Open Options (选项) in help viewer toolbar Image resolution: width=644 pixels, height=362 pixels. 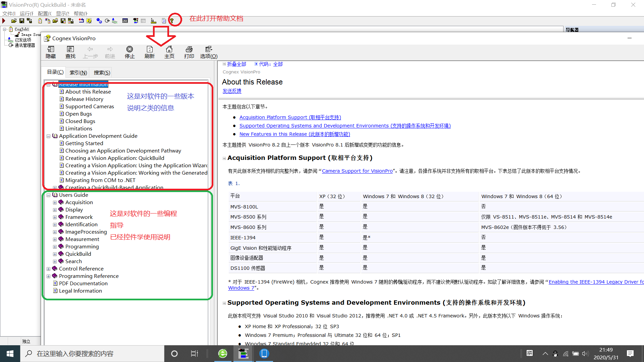point(209,52)
